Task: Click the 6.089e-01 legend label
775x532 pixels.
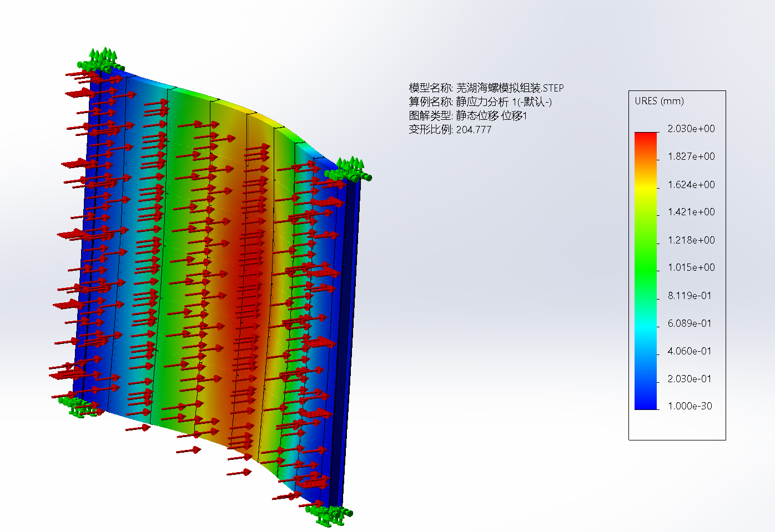Action: click(x=689, y=323)
